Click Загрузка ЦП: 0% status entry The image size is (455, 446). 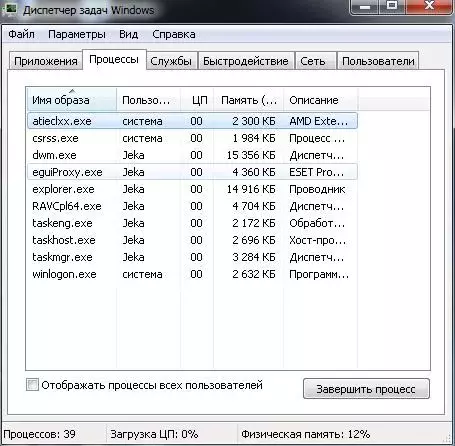[154, 434]
